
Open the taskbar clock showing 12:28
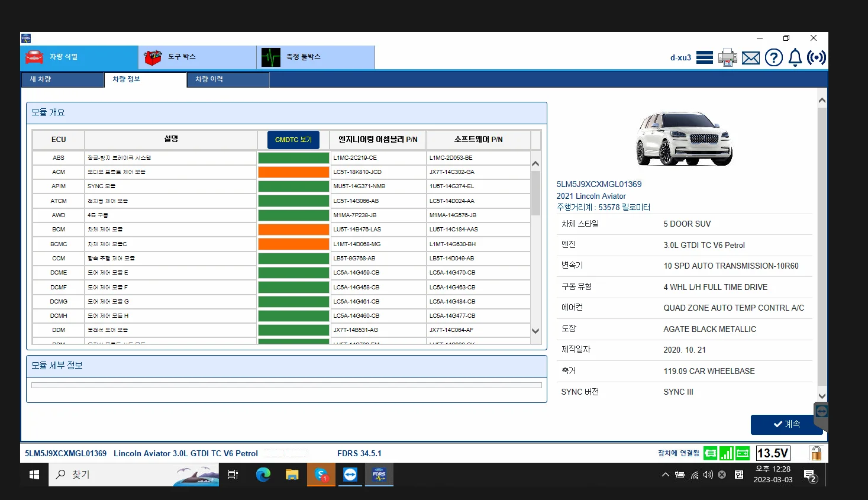(773, 475)
